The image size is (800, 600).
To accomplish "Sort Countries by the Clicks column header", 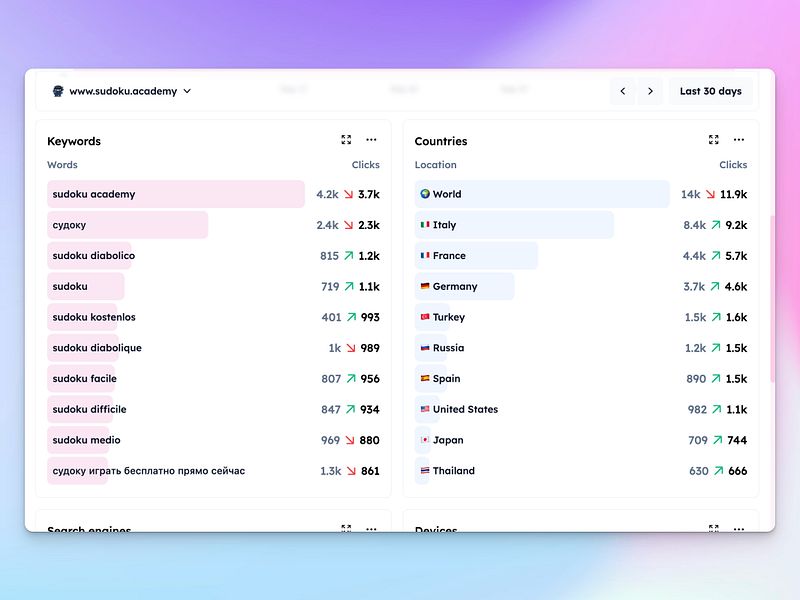I will point(733,165).
